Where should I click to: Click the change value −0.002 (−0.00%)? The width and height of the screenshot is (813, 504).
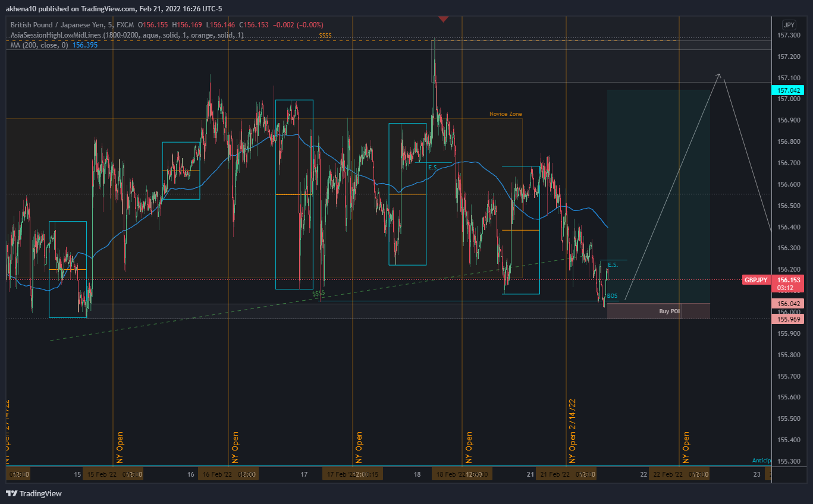[297, 26]
